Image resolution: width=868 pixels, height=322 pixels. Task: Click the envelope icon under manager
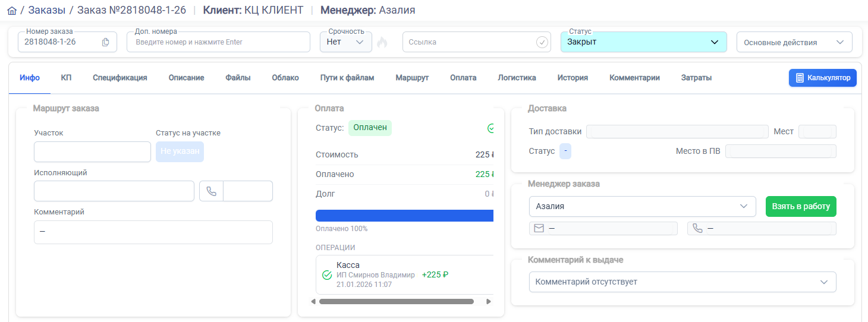[539, 228]
